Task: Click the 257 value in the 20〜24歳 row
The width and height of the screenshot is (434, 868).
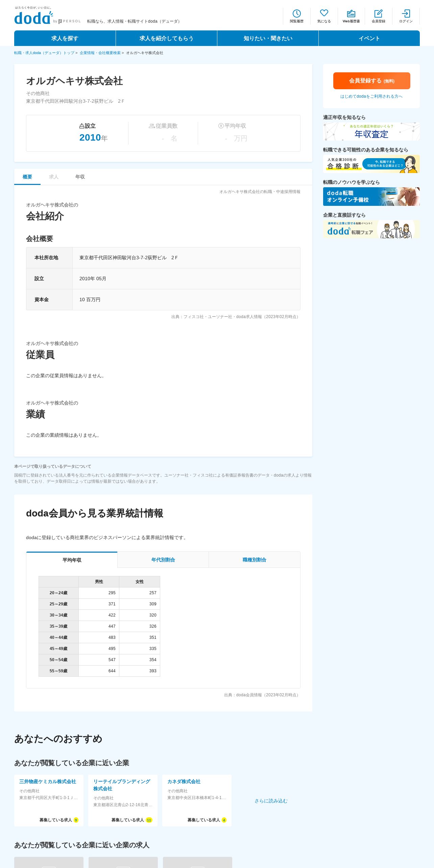Action: tap(153, 593)
